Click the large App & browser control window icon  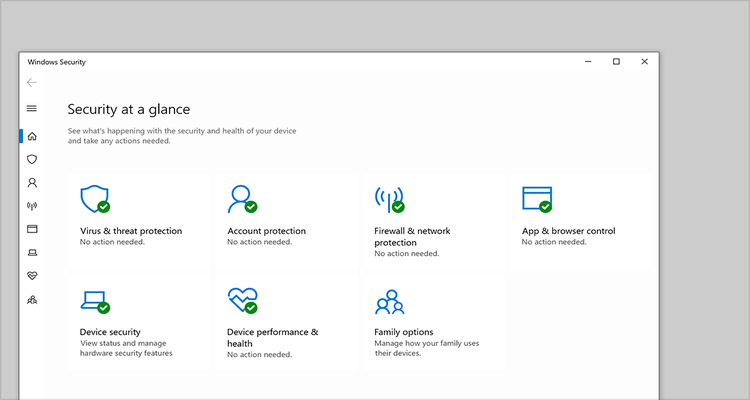coord(537,200)
